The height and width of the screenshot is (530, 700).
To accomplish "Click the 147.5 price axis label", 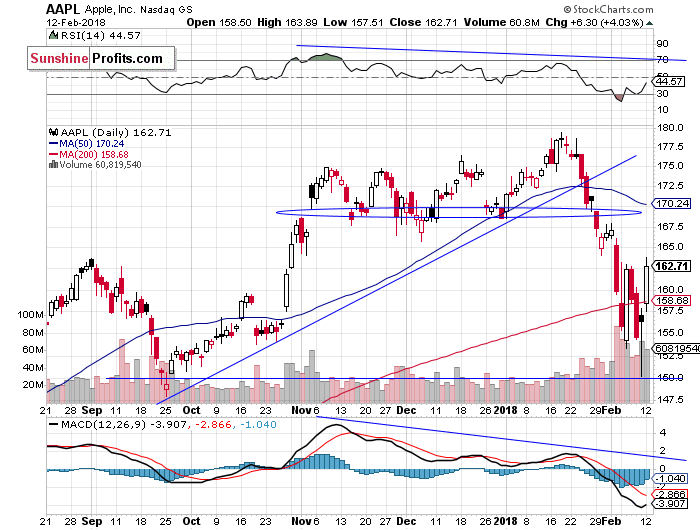I will [x=671, y=399].
